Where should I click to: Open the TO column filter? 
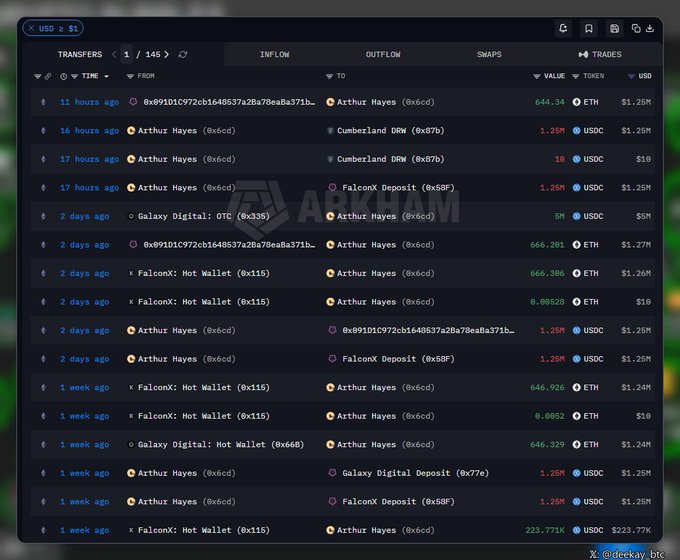point(329,76)
